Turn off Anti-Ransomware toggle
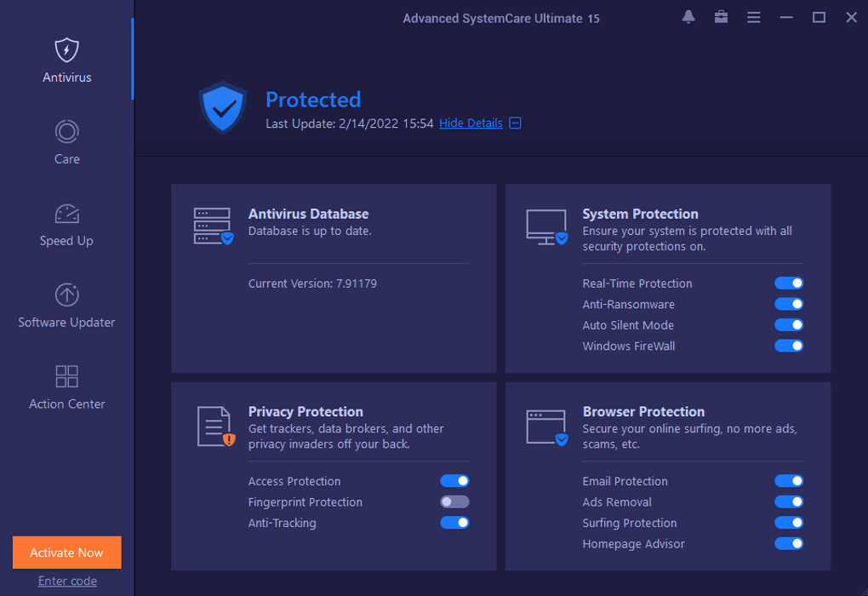Screen dimensions: 868x596 [x=789, y=304]
